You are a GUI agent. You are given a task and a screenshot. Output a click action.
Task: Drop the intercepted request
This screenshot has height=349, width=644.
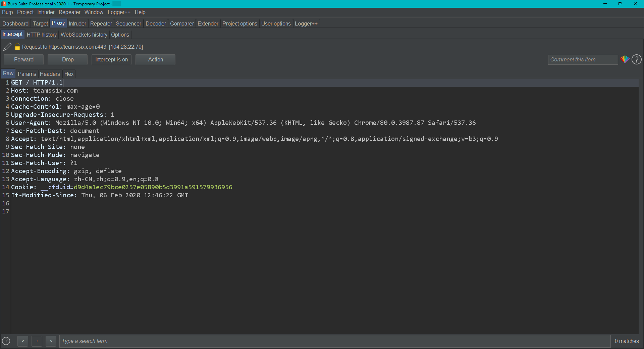68,59
